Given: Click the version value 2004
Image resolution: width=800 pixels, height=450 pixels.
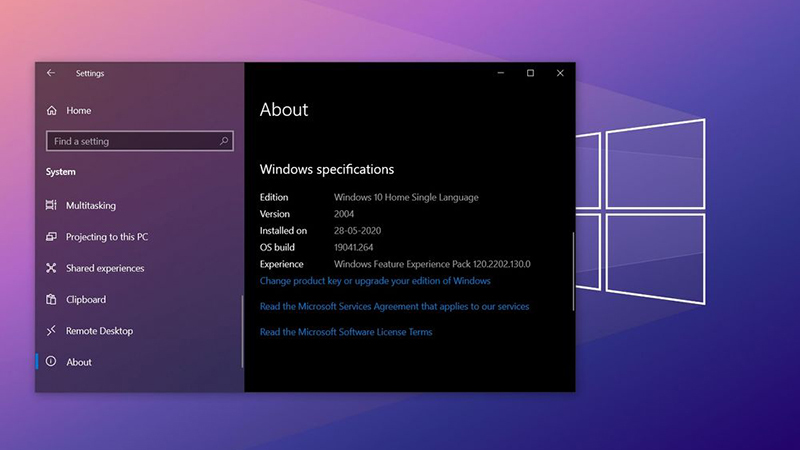Looking at the screenshot, I should pos(344,214).
